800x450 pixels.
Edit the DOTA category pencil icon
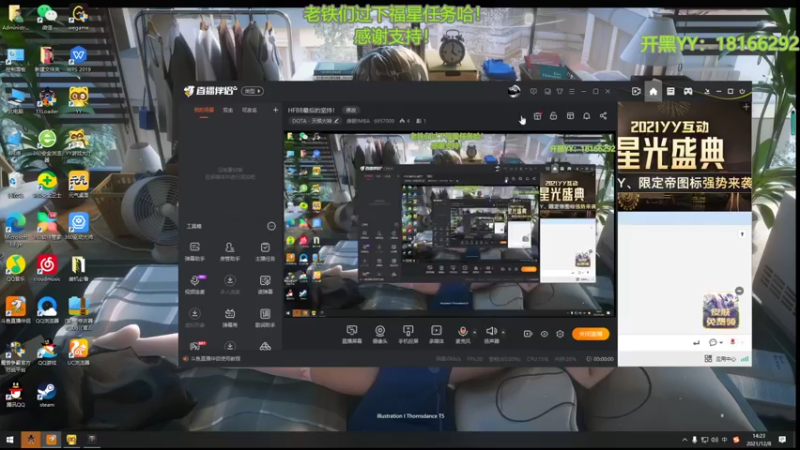pyautogui.click(x=336, y=121)
